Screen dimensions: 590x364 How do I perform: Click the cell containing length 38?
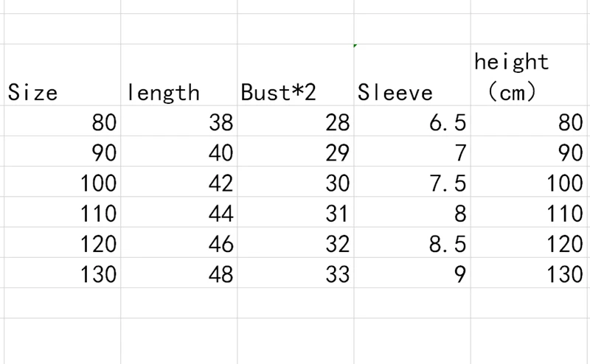[179, 121]
